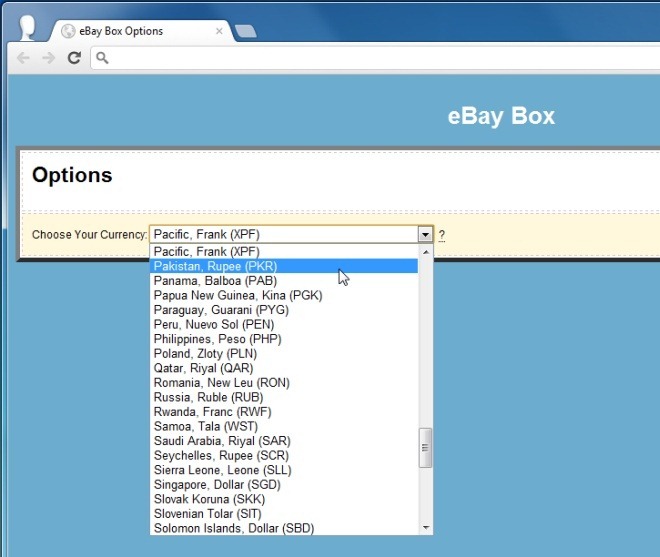The width and height of the screenshot is (660, 557).
Task: Select Qatar, Riyal (QAR)
Action: (284, 368)
